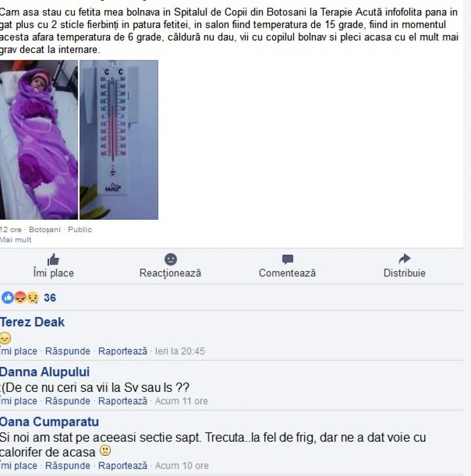Expand post with Mai mult

[x=15, y=240]
